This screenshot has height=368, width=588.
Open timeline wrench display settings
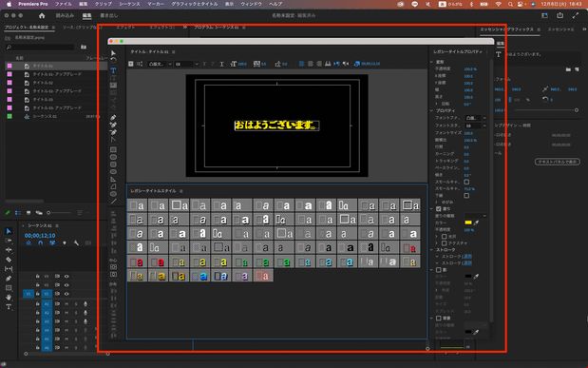tap(77, 243)
